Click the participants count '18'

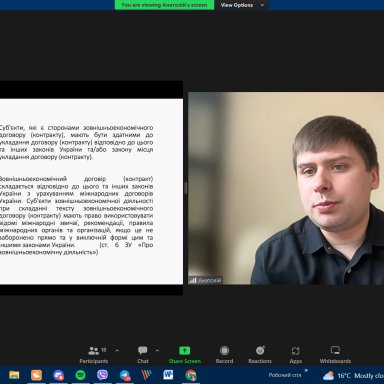104,350
